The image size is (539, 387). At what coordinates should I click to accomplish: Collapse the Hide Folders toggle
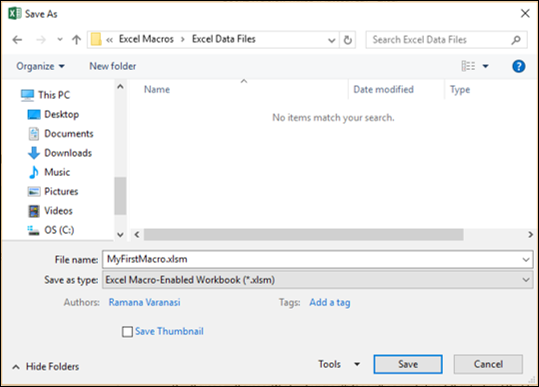pyautogui.click(x=46, y=367)
